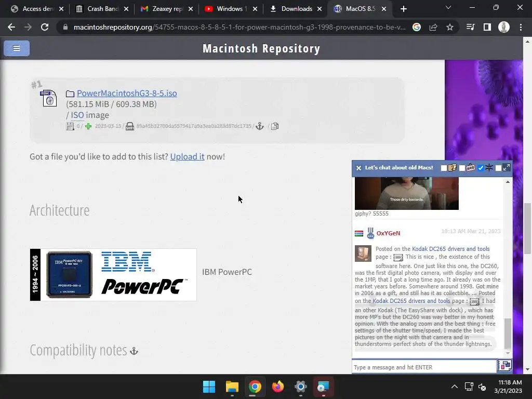Download PowerMacintoshG3-8-5.iso file link
Screen dimensions: 532x399
point(127,94)
